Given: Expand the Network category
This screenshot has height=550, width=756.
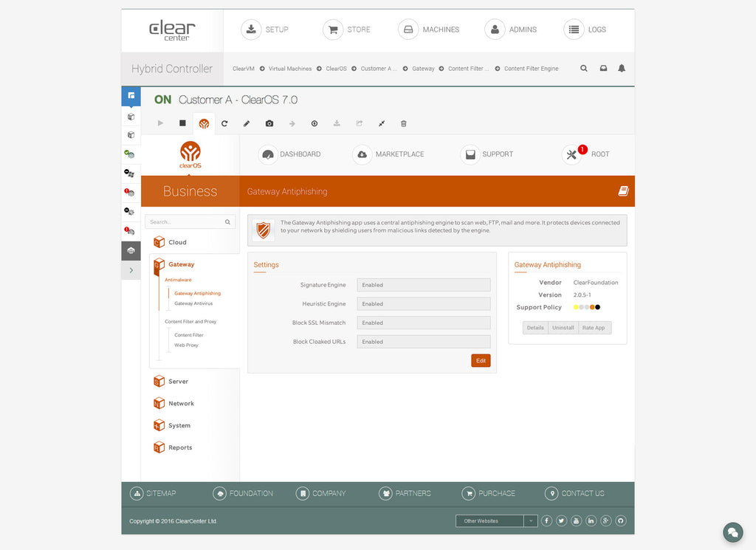Looking at the screenshot, I should pos(173,404).
